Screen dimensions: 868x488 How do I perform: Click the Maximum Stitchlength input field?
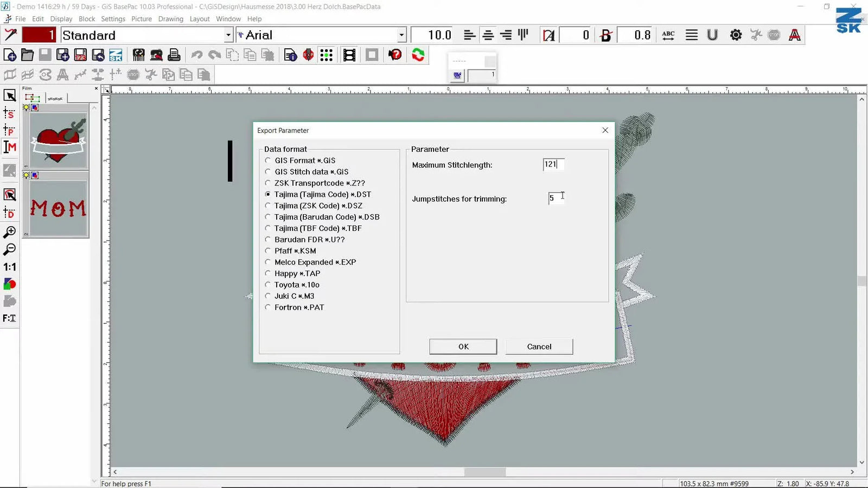coord(553,164)
